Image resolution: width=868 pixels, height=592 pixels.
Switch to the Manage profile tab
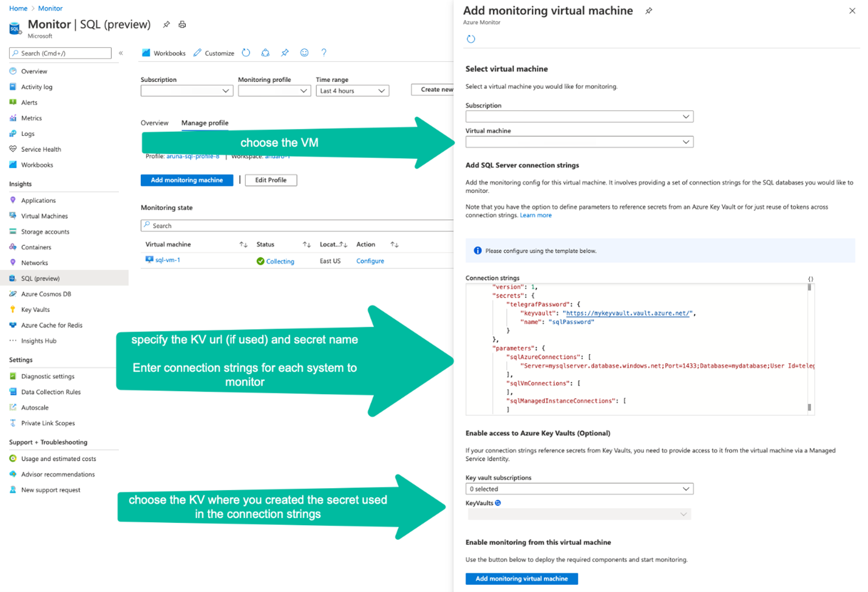(205, 123)
